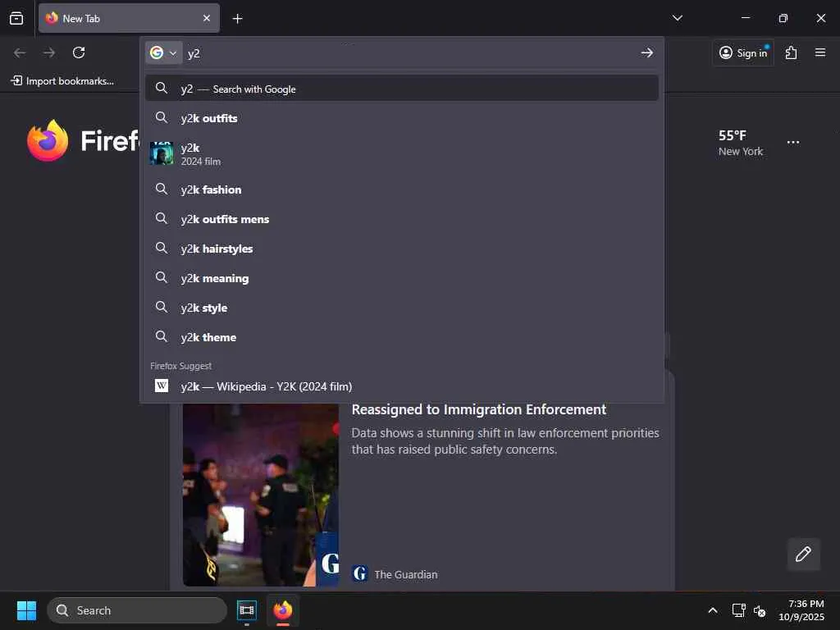Reload the current page
Image resolution: width=840 pixels, height=630 pixels.
click(79, 52)
